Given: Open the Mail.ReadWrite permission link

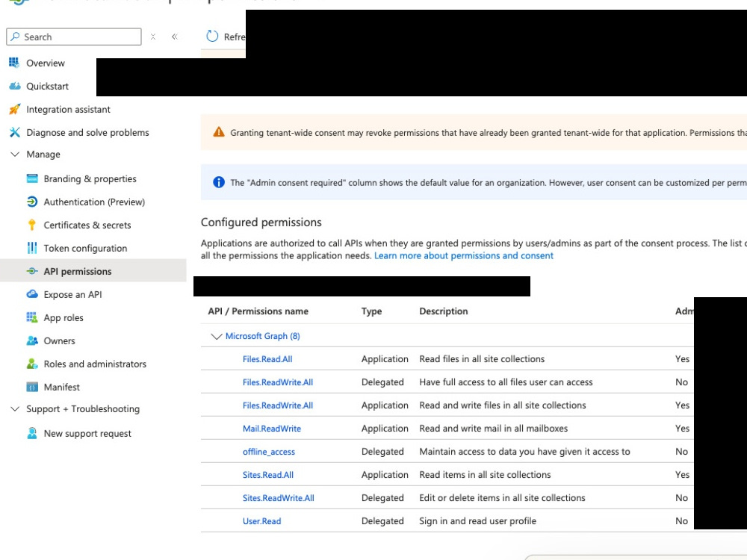Looking at the screenshot, I should click(272, 429).
